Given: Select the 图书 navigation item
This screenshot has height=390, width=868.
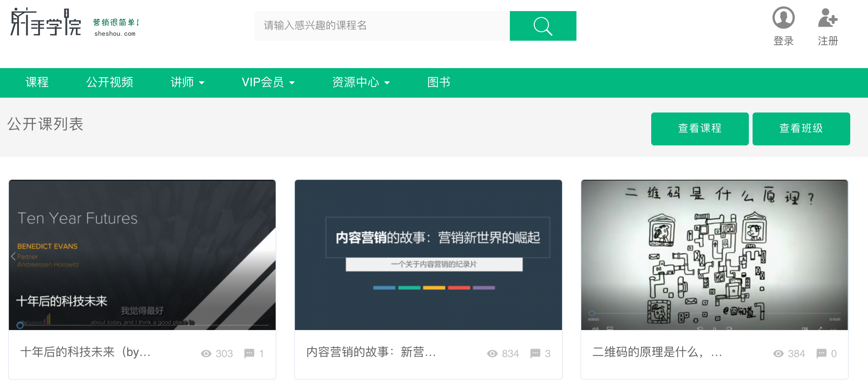Looking at the screenshot, I should pos(438,82).
